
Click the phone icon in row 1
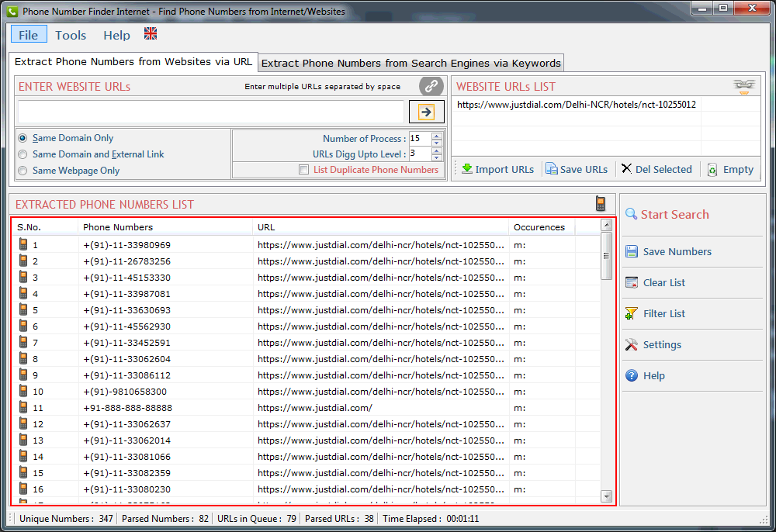coord(23,244)
